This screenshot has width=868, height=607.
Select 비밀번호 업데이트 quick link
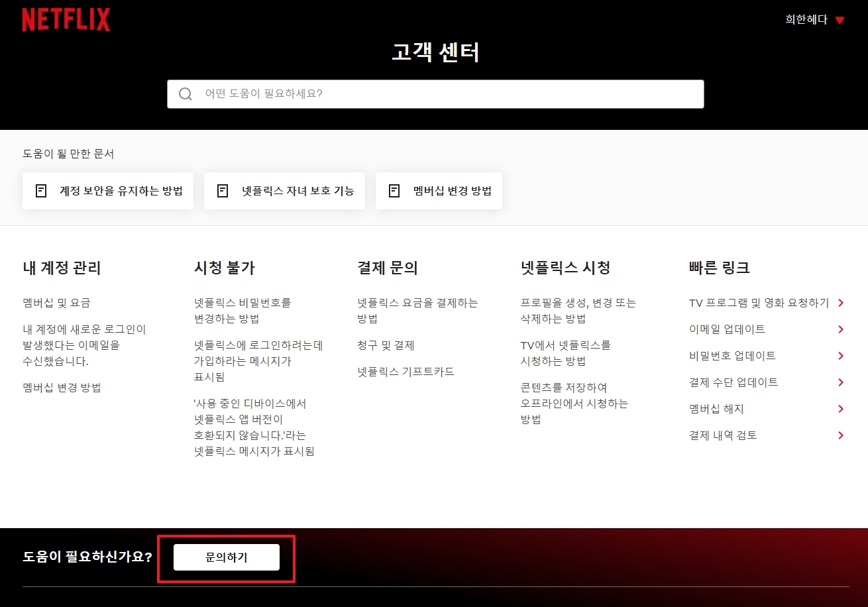(x=732, y=356)
